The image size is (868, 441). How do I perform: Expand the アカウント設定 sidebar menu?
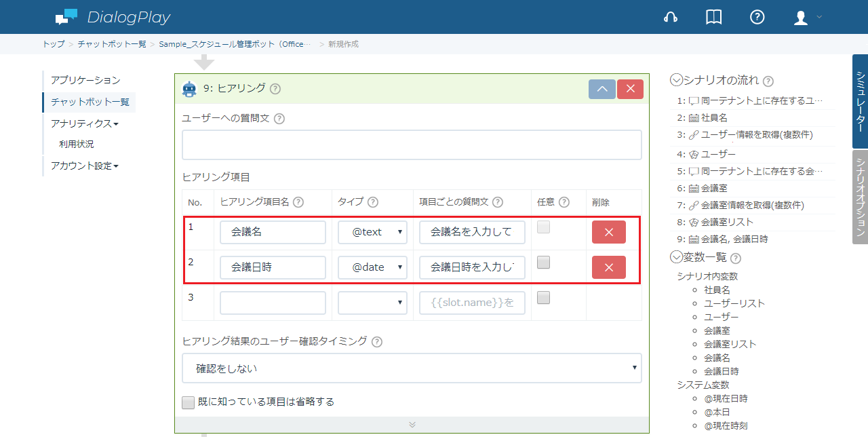(85, 166)
